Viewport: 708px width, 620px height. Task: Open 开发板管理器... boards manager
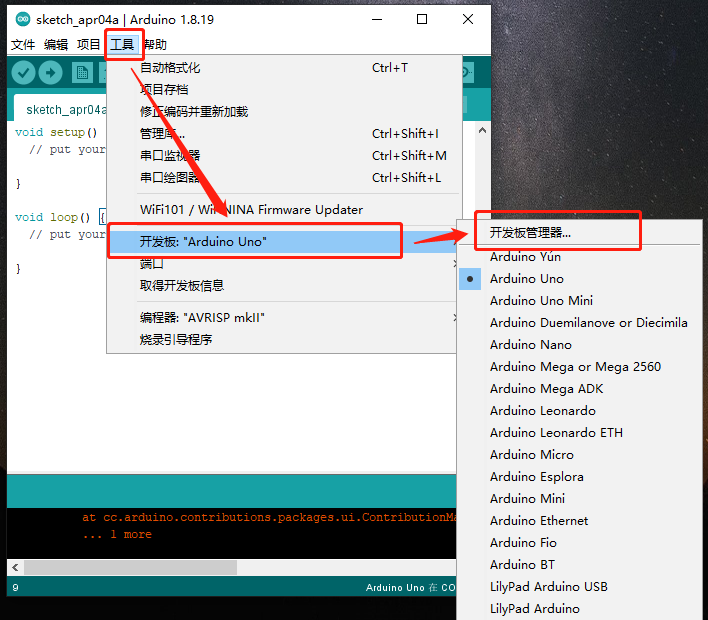point(531,233)
